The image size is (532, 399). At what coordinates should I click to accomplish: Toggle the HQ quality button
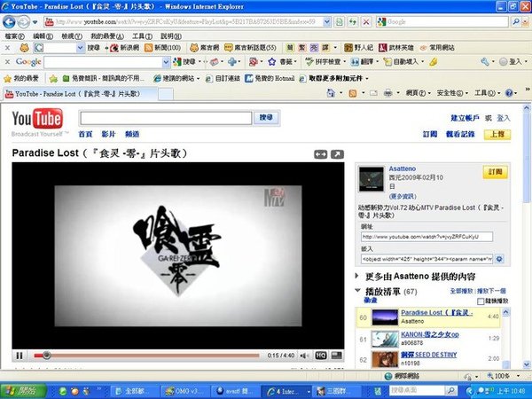[x=321, y=356]
